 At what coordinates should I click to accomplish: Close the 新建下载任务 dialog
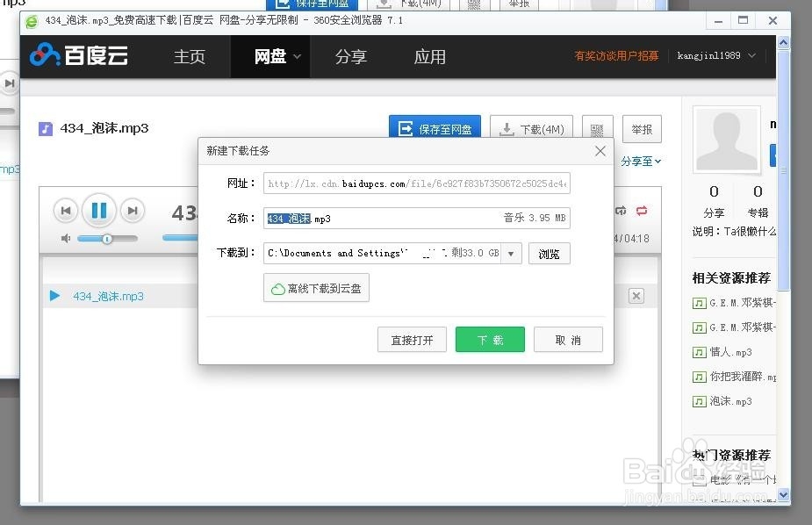pyautogui.click(x=600, y=151)
